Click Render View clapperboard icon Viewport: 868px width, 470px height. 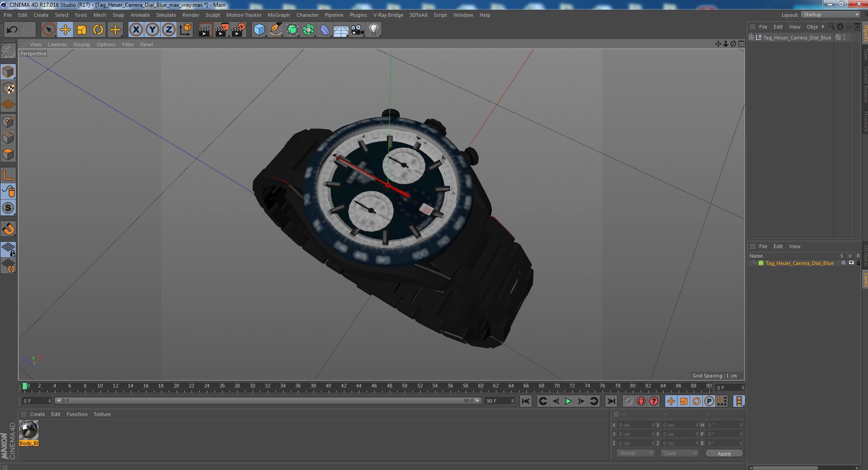pyautogui.click(x=205, y=30)
